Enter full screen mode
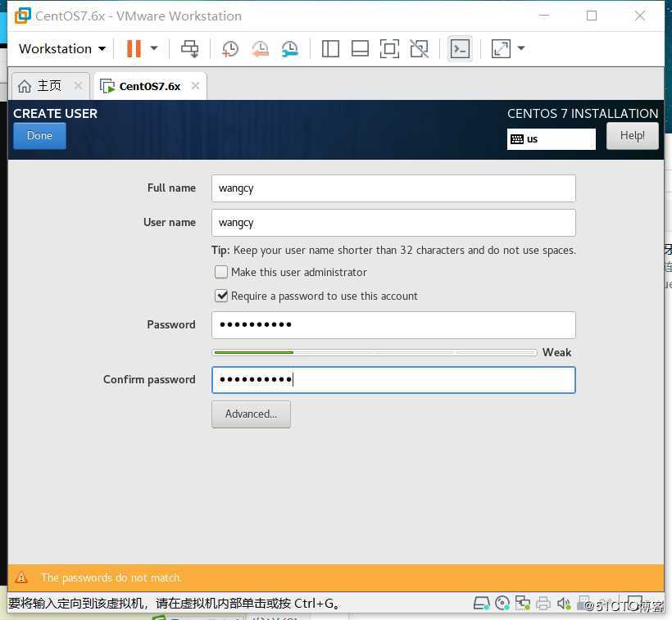 pyautogui.click(x=389, y=48)
